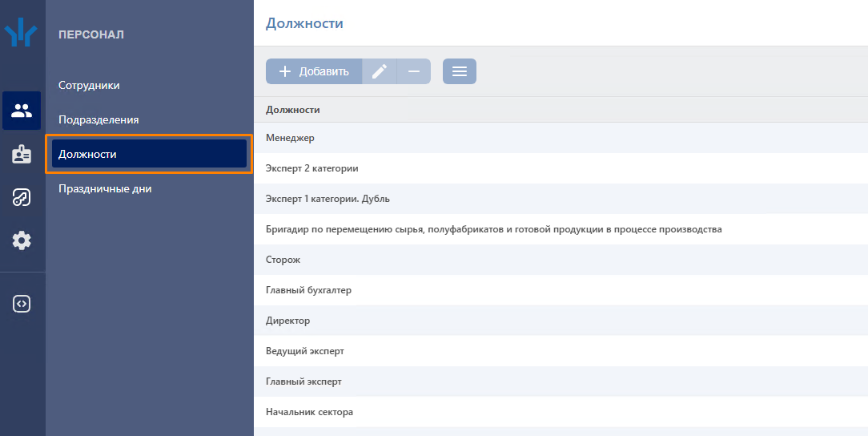Select the Менеджер row
Screen dimensions: 868x436
tap(290, 138)
